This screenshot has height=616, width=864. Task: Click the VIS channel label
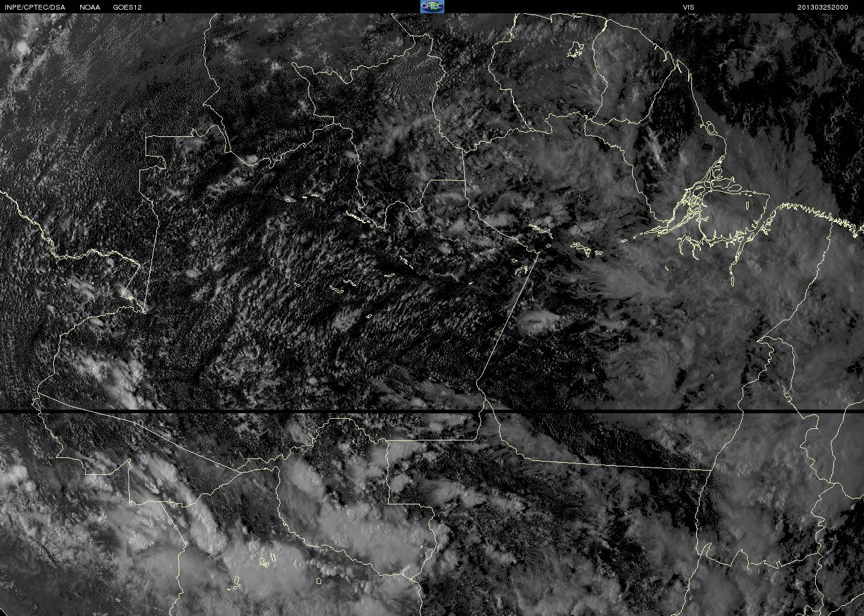(x=688, y=7)
